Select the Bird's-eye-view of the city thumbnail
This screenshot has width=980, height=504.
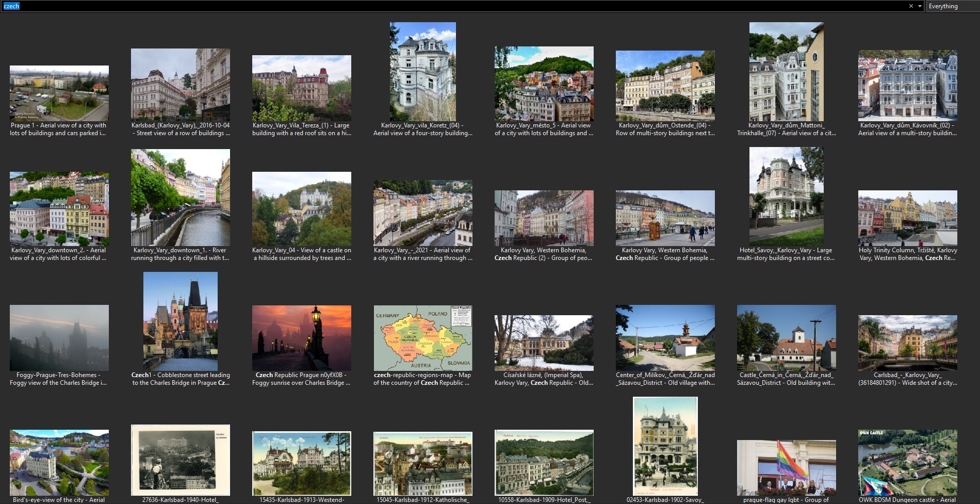pyautogui.click(x=59, y=463)
